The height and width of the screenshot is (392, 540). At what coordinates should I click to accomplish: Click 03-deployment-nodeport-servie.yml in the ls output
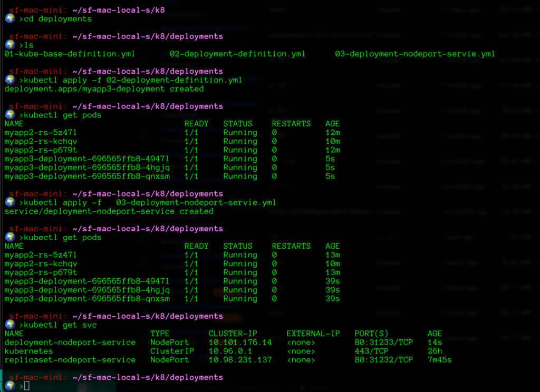[415, 54]
